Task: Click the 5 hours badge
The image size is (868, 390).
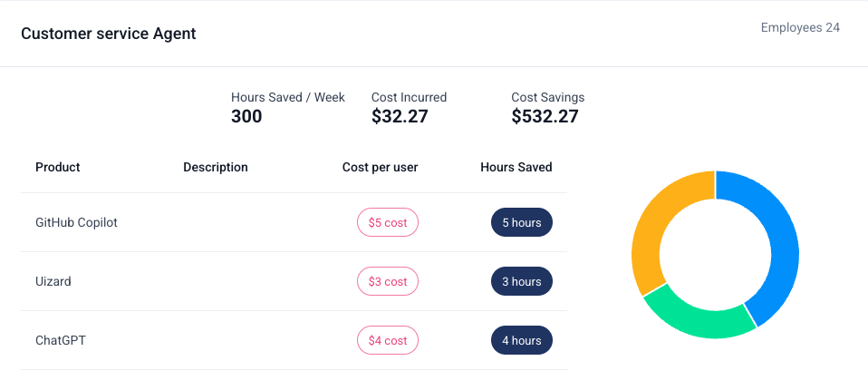Action: click(x=521, y=222)
